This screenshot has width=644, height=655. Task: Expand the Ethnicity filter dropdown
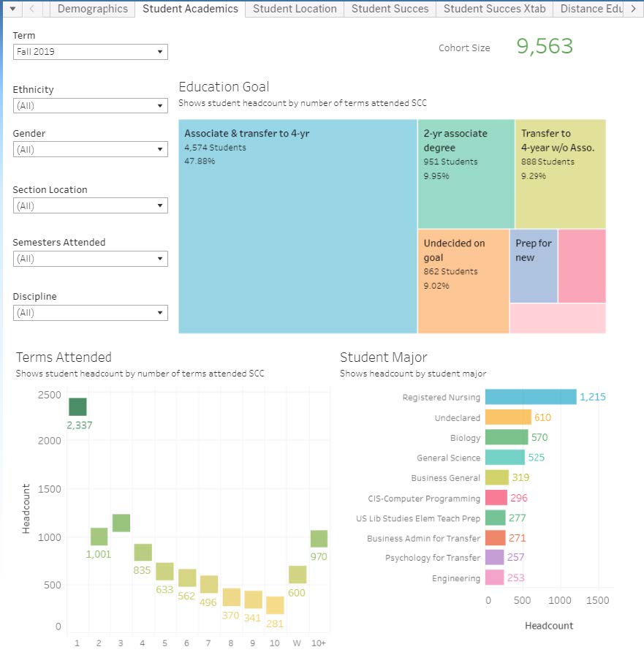pyautogui.click(x=90, y=106)
